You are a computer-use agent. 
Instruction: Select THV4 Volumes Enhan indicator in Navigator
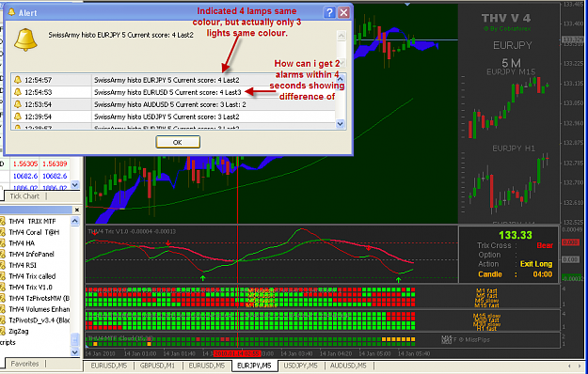(x=39, y=309)
